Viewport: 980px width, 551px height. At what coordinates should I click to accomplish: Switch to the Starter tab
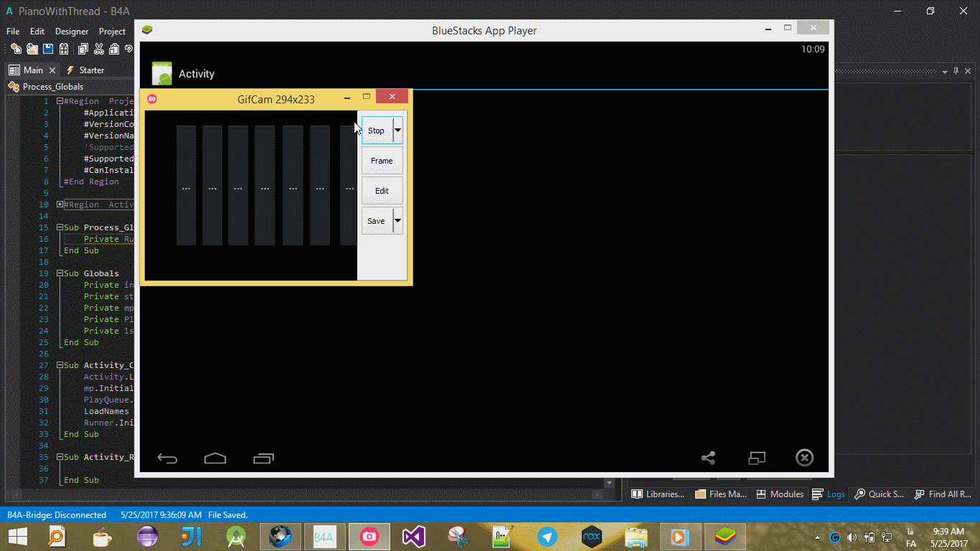(85, 70)
